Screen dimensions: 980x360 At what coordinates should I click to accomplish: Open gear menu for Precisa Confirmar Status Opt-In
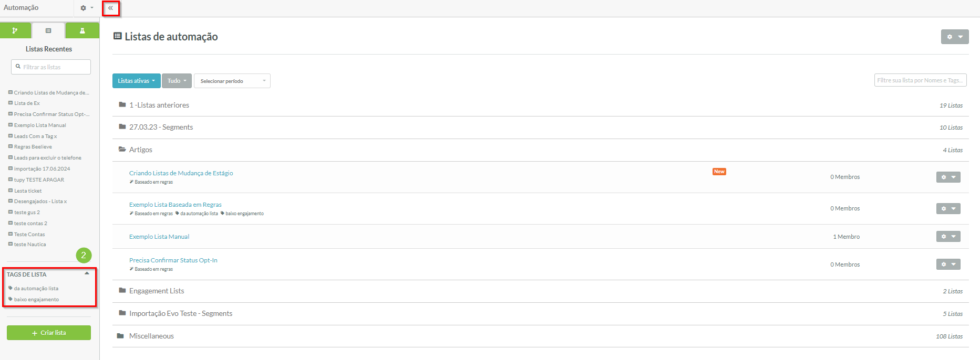948,264
